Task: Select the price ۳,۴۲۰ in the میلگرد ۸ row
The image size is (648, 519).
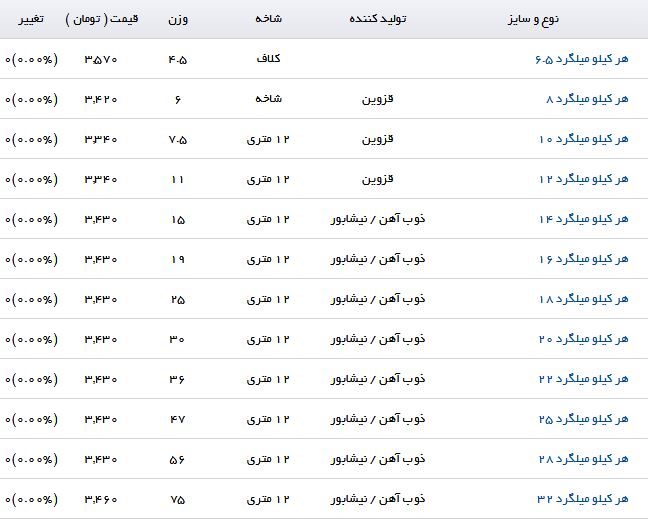Action: 101,100
